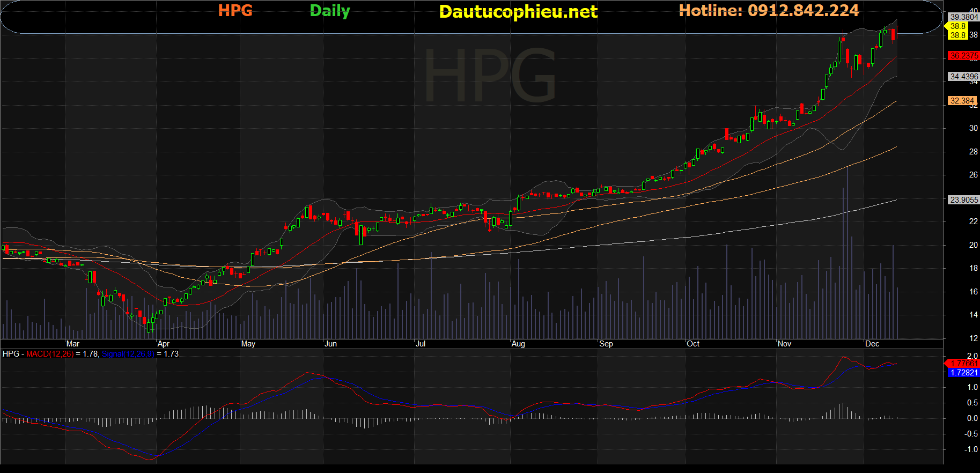The height and width of the screenshot is (473, 980).
Task: Click the 39.3804 upper band price tag
Action: (x=964, y=17)
